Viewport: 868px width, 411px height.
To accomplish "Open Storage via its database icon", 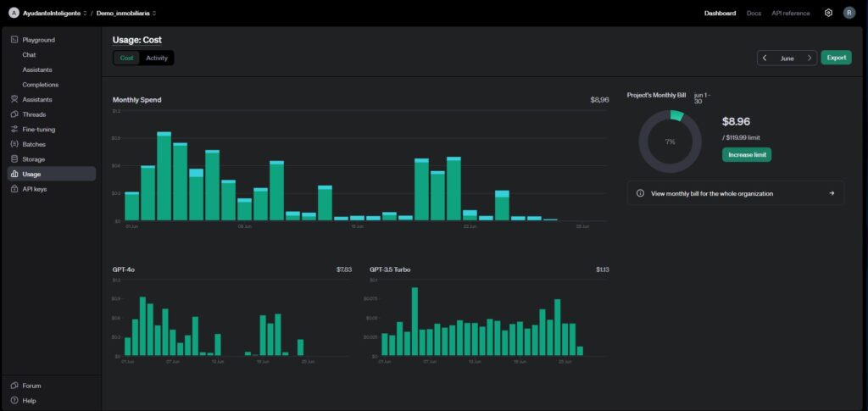I will [x=14, y=158].
